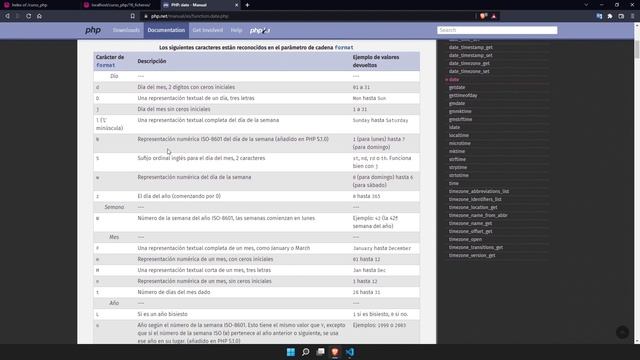Open Task View on the taskbar
Screen dimensions: 640x360
pyautogui.click(x=320, y=352)
